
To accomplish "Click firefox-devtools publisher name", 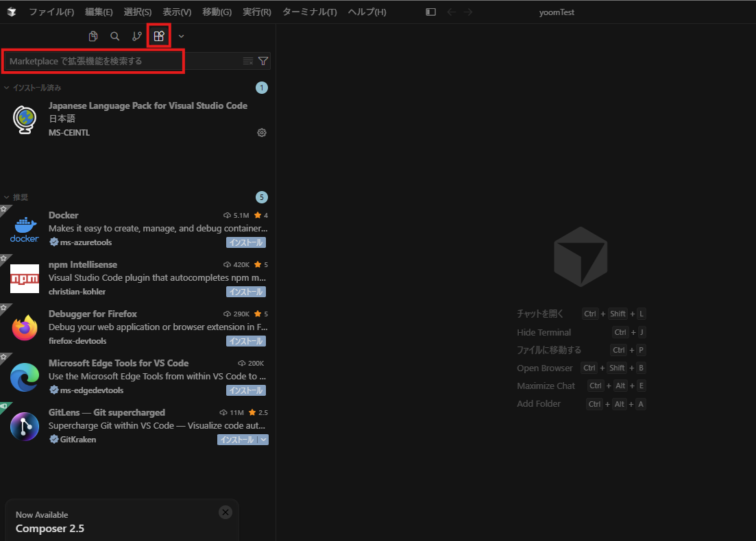I will (x=77, y=341).
